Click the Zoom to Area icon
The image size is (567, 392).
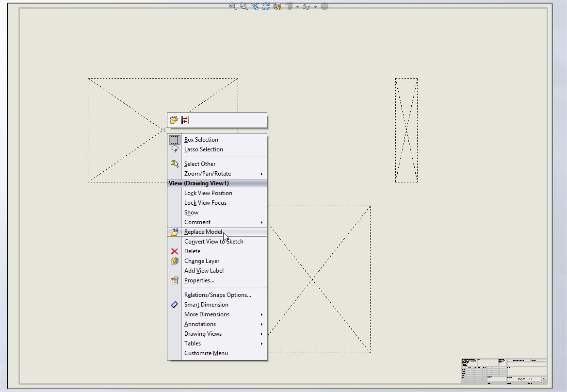(x=244, y=6)
